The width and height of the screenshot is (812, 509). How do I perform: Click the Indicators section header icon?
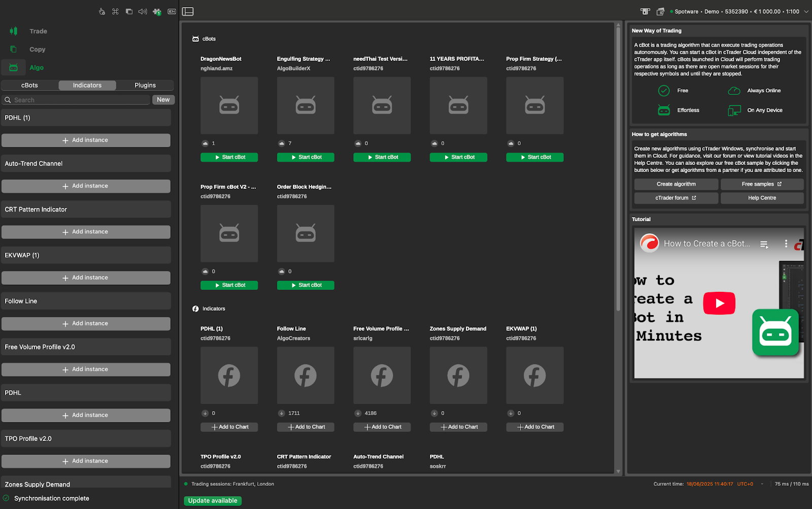click(x=195, y=309)
